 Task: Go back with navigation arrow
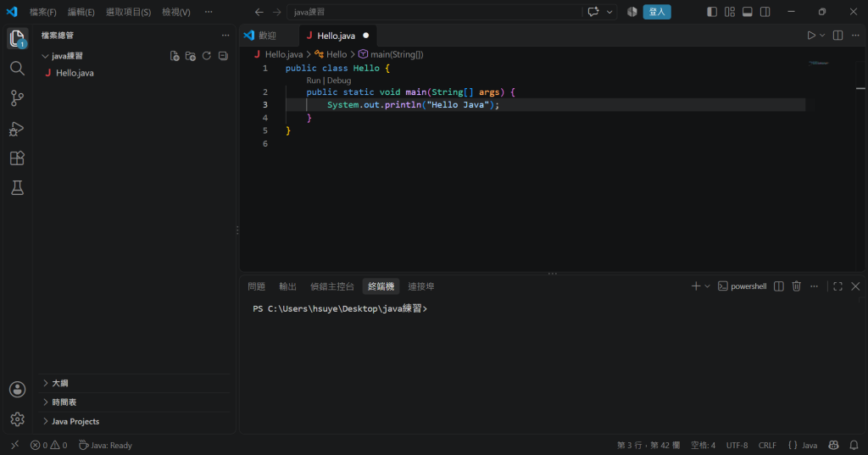[259, 12]
